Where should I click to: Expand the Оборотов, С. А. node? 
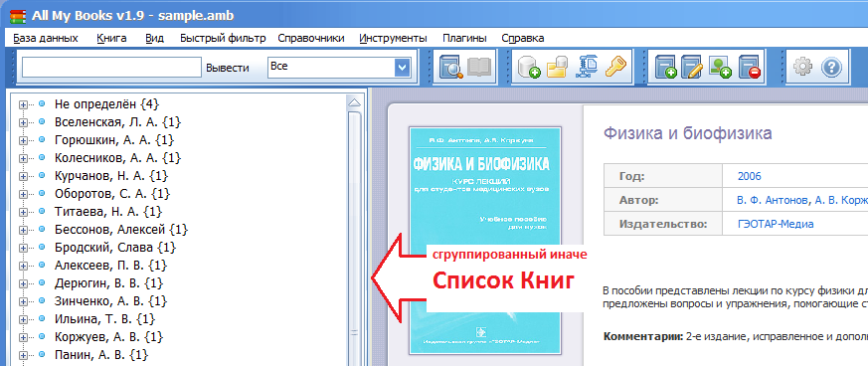click(x=23, y=194)
